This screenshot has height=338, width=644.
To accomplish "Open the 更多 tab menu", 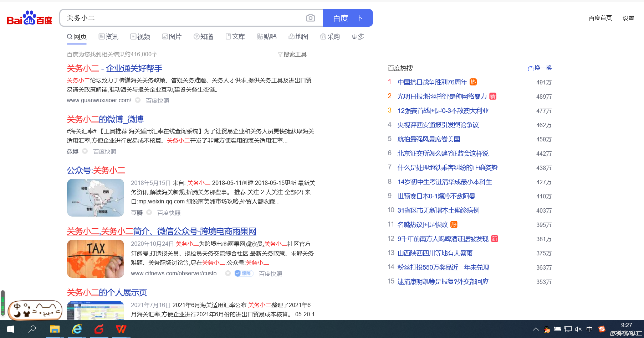I will pos(358,37).
